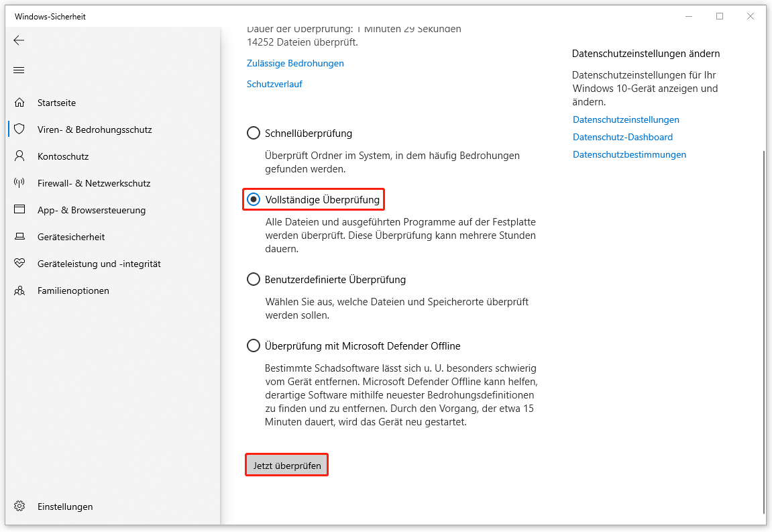Select Vollständige Überprüfung option

tap(253, 199)
